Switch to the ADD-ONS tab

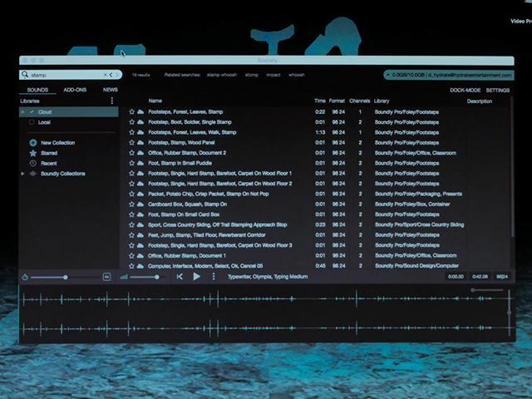75,90
